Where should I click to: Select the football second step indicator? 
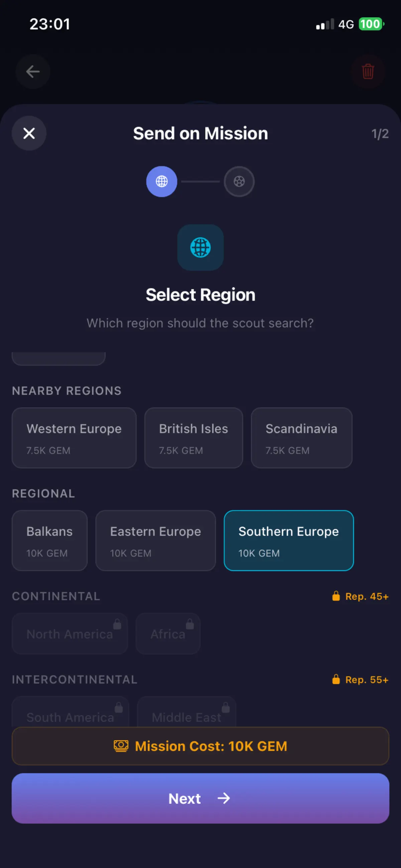(x=239, y=181)
